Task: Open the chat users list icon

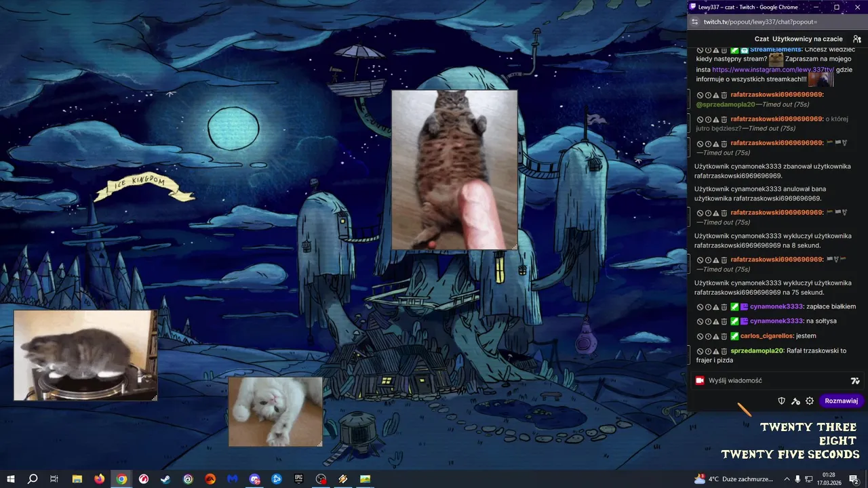Action: (856, 39)
